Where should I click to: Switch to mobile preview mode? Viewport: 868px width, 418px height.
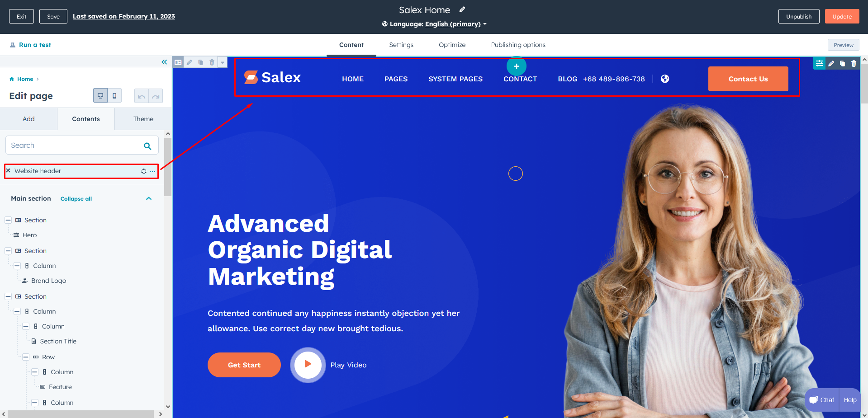tap(114, 96)
